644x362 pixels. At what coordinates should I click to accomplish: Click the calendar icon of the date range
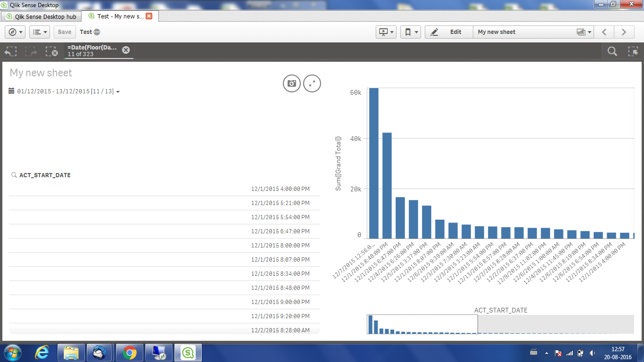[12, 91]
